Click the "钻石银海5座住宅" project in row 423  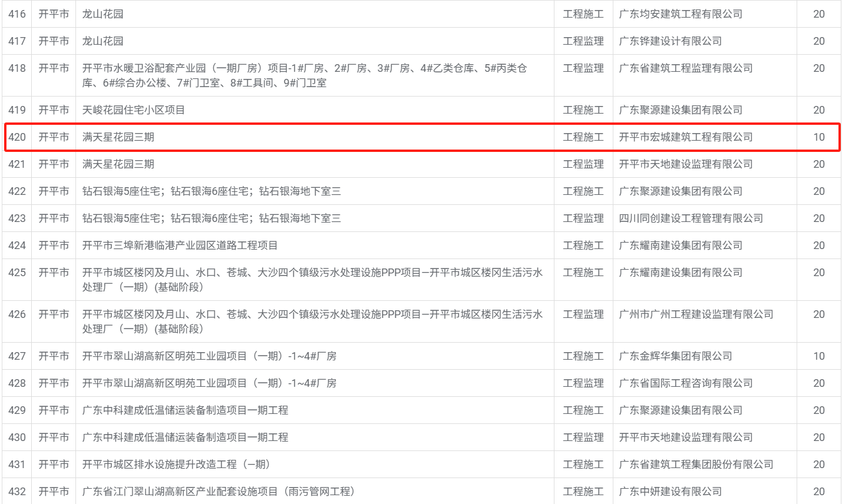point(212,218)
